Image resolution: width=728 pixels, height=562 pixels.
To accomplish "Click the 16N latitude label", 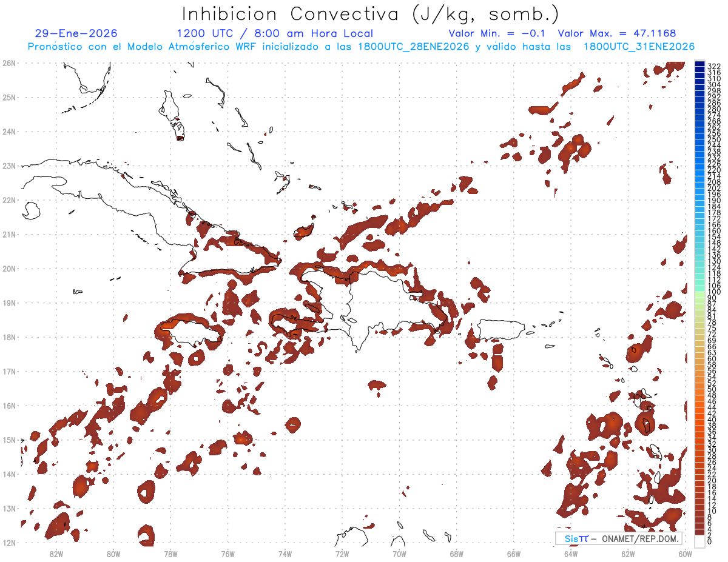I will (9, 406).
